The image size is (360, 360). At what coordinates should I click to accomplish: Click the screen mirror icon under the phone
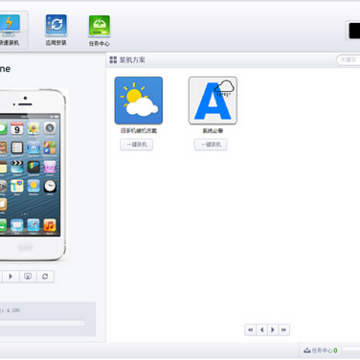coord(28,276)
